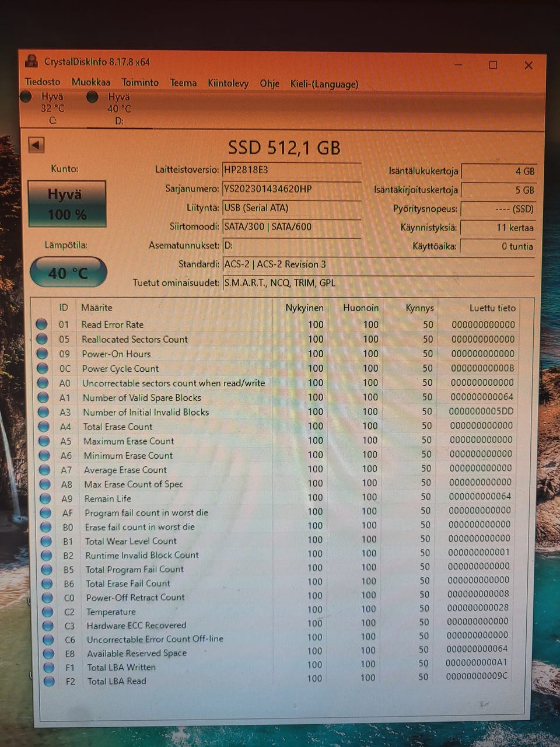Click status circle for Total Erase Count

(x=44, y=427)
